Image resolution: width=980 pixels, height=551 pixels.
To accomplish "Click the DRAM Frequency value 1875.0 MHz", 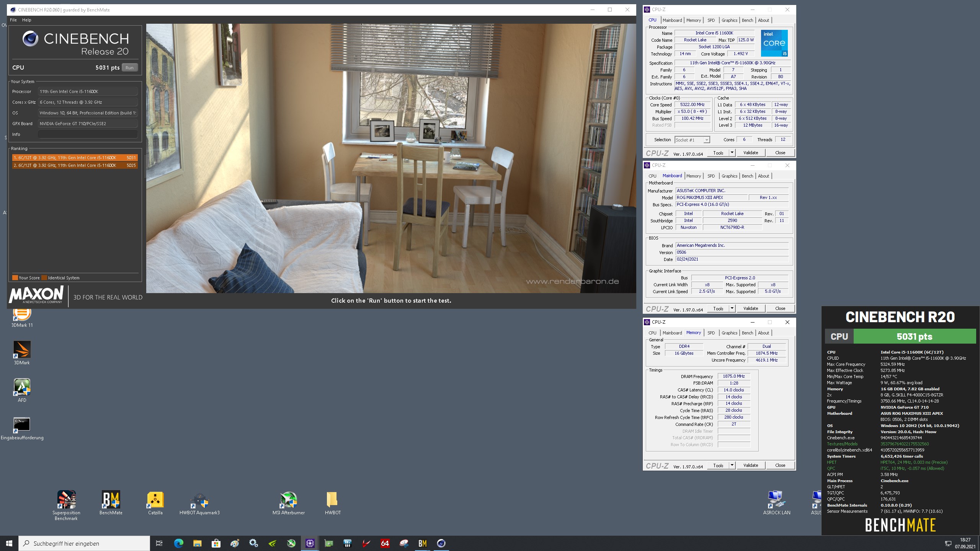I will point(734,376).
